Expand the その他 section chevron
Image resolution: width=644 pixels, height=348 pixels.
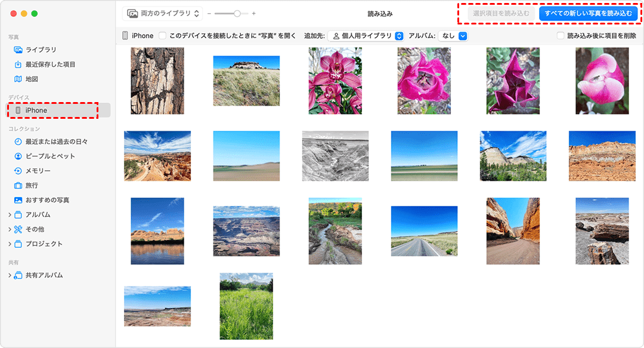(10, 229)
